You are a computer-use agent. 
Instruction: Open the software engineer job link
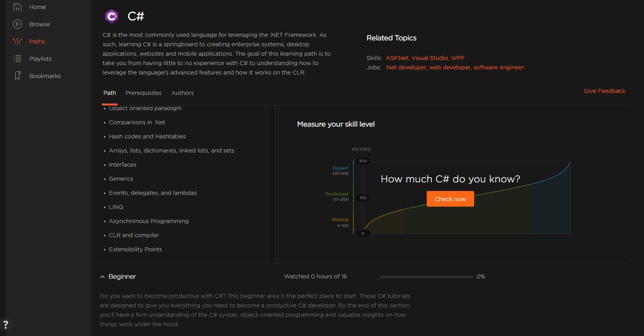[x=498, y=67]
